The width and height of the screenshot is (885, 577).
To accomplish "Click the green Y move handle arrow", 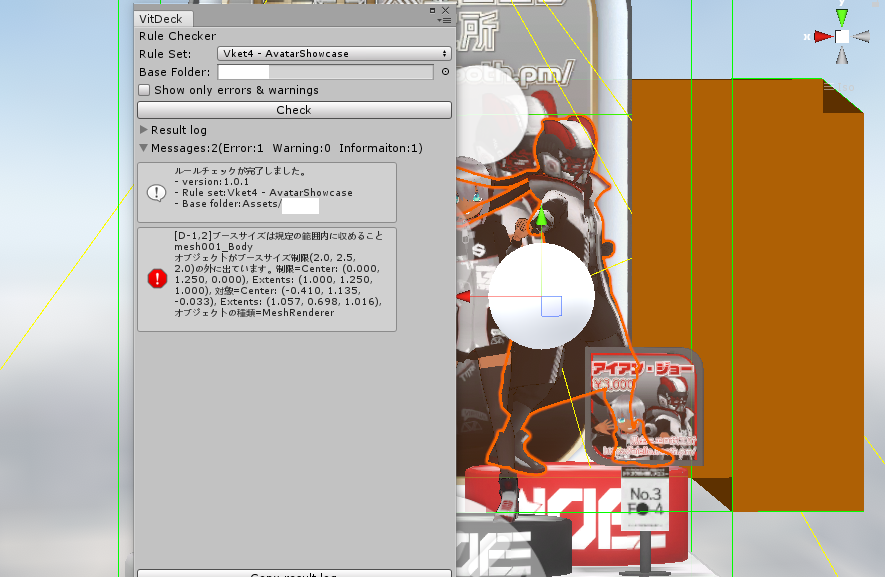I will tap(541, 217).
